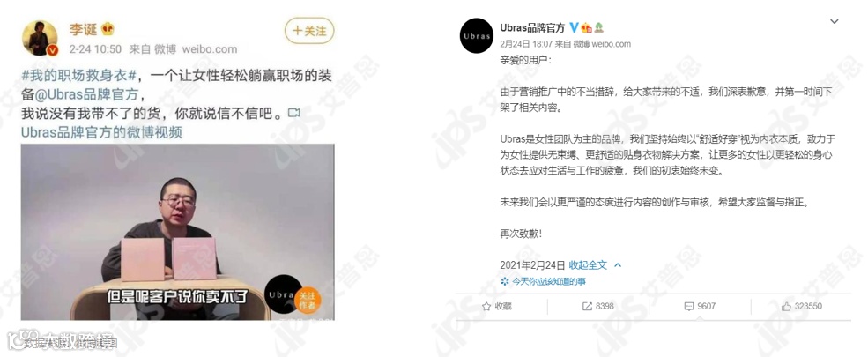
Task: Play the video thumbnail of 李诞
Action: coord(178,232)
